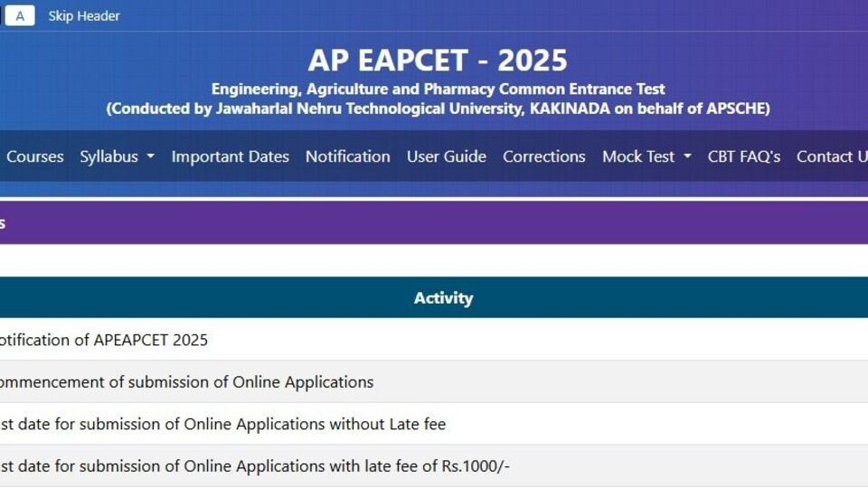Screen dimensions: 868x488
Task: Open the Important Dates page
Action: click(x=230, y=156)
